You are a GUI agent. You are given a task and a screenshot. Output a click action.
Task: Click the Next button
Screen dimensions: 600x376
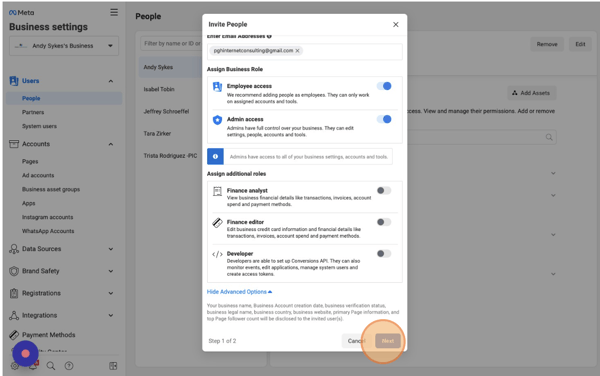coord(388,341)
